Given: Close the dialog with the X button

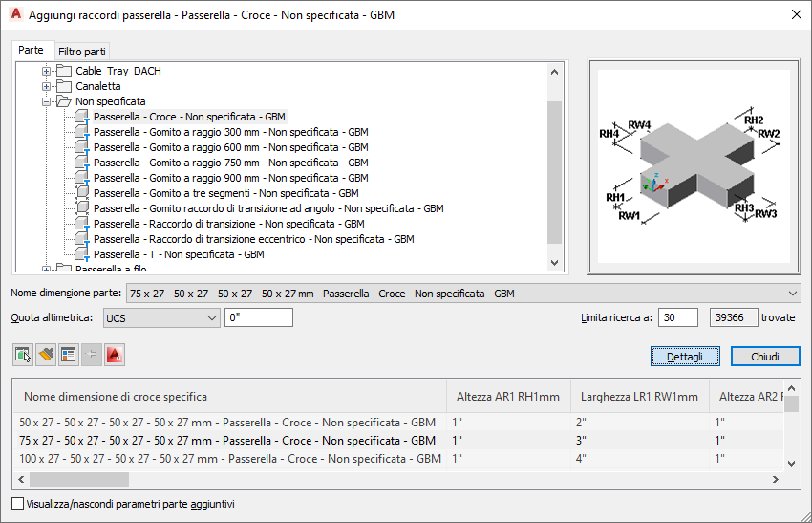Looking at the screenshot, I should click(x=797, y=14).
